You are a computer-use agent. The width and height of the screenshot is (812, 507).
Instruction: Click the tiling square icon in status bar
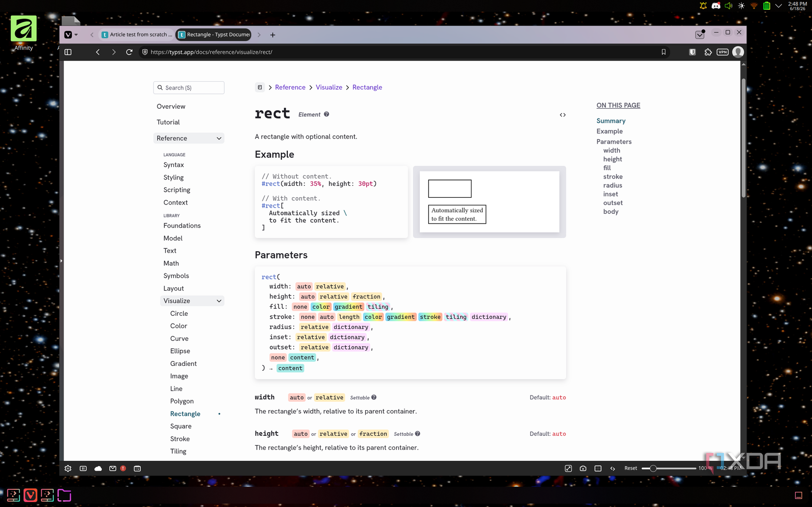click(x=598, y=469)
